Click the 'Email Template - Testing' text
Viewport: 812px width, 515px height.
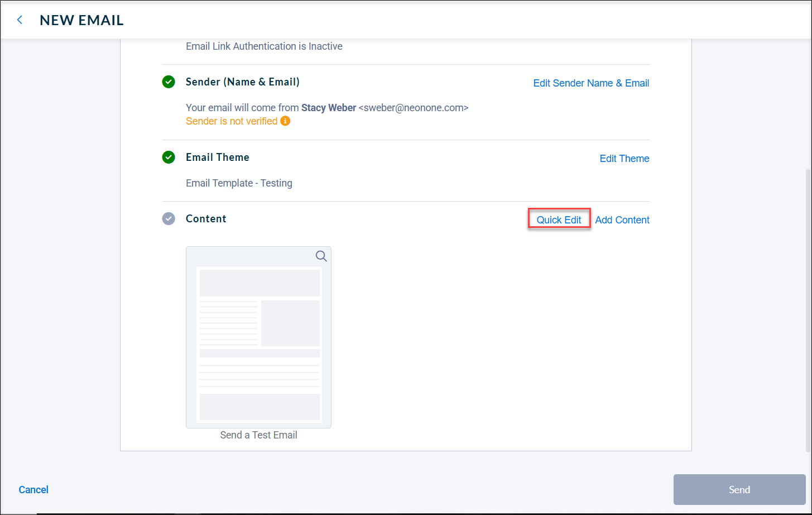tap(239, 183)
